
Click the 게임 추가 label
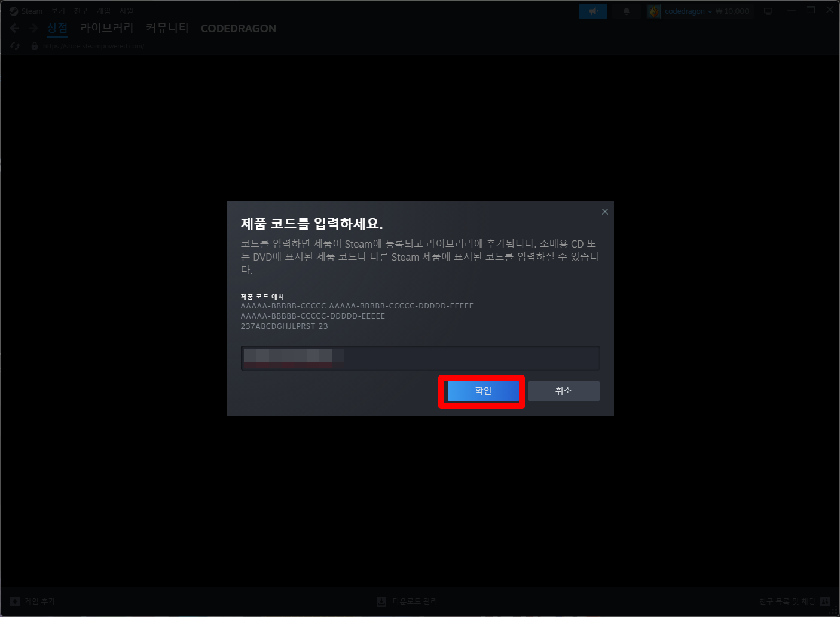click(x=40, y=601)
